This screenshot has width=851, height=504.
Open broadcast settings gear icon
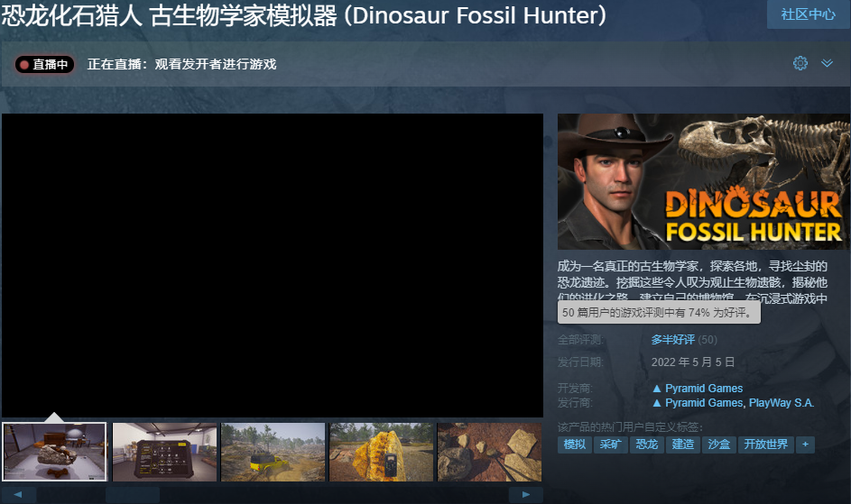[800, 63]
